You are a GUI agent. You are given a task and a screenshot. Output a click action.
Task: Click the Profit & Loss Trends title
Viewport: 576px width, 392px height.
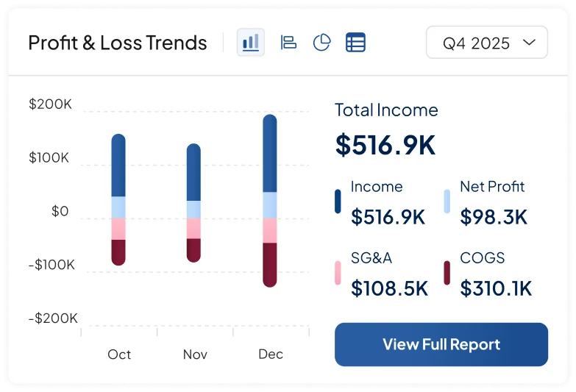coord(118,43)
